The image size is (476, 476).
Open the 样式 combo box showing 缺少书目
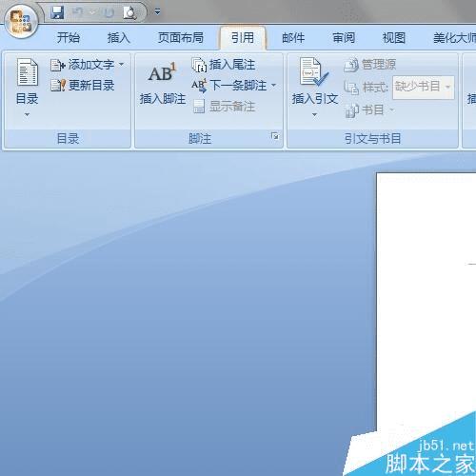424,88
